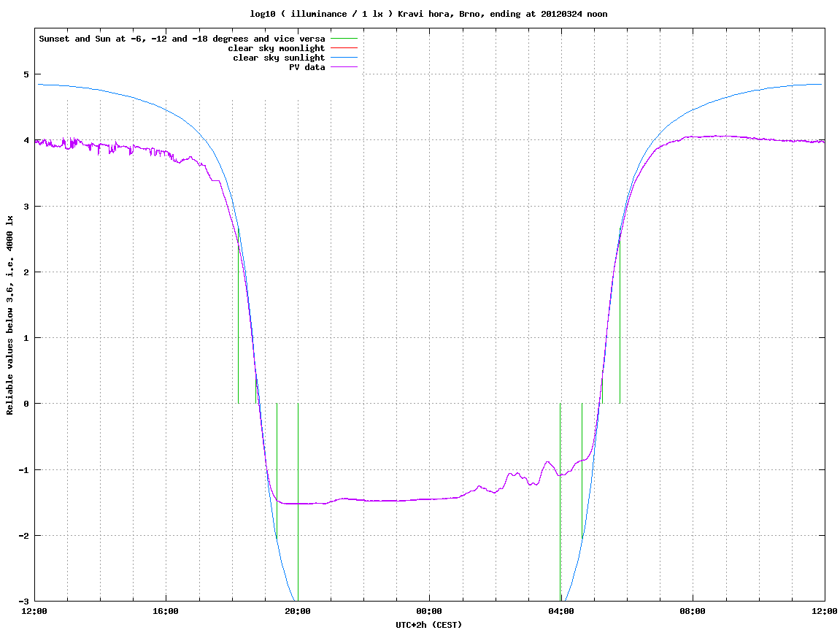Click the x-axis label 20:00
Screen dimensions: 840x630
pyautogui.click(x=298, y=611)
